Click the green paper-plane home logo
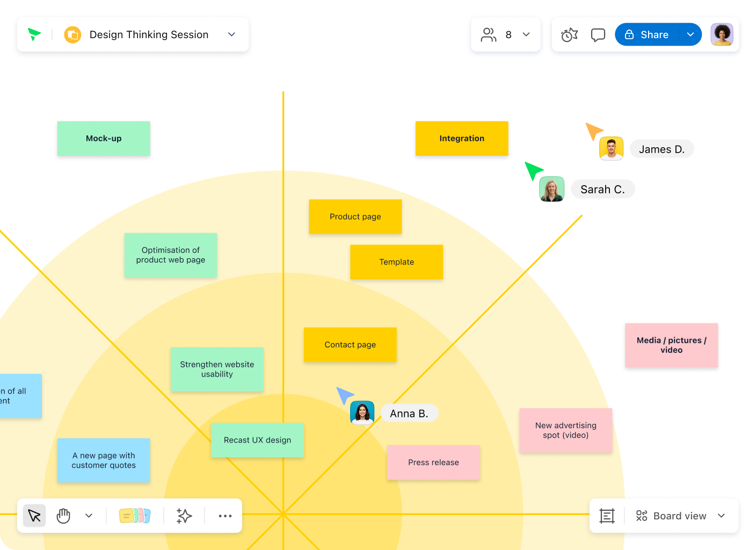 [34, 34]
